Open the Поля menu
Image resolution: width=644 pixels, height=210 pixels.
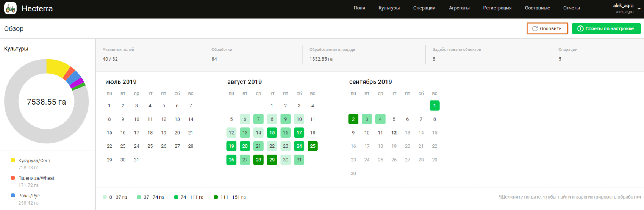(x=359, y=8)
